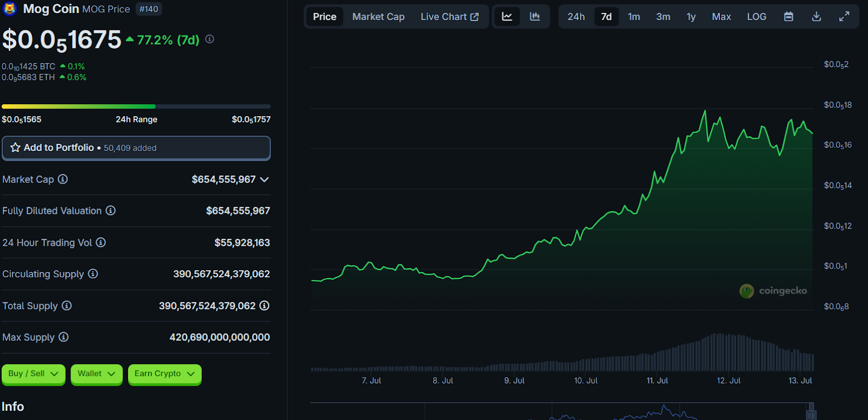Click the star icon in Add to Portfolio
The image size is (868, 420).
[15, 148]
